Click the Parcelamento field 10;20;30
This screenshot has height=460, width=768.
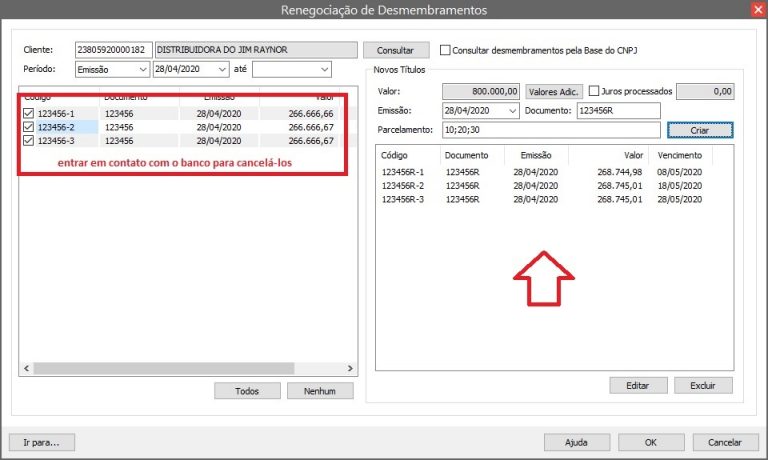[x=551, y=130]
